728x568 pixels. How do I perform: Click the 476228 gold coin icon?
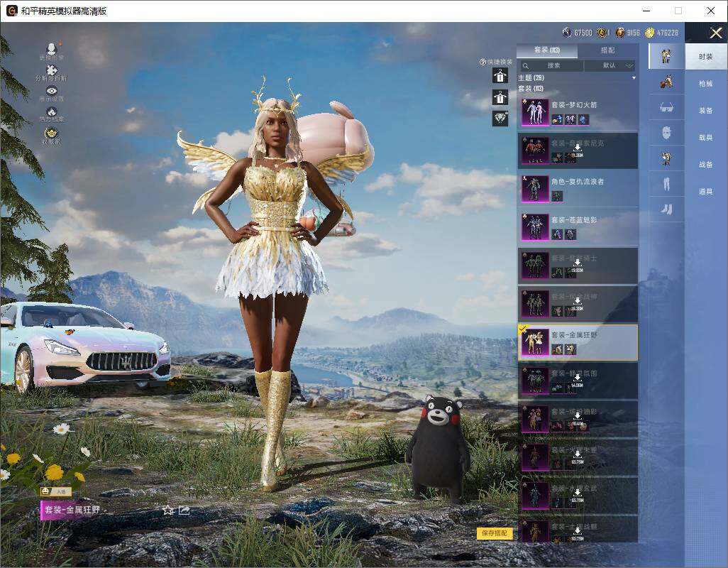pos(649,33)
